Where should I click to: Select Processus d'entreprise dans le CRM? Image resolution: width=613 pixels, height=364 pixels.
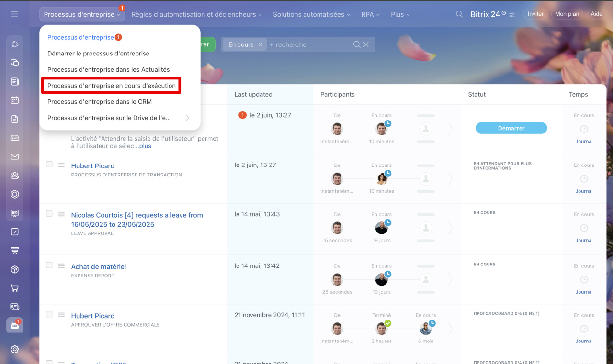100,101
